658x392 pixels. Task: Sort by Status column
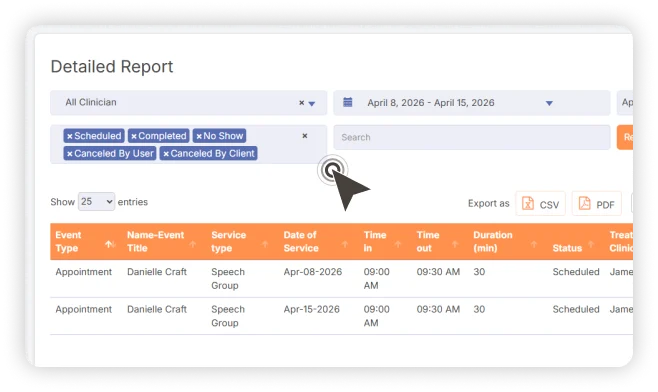point(576,242)
